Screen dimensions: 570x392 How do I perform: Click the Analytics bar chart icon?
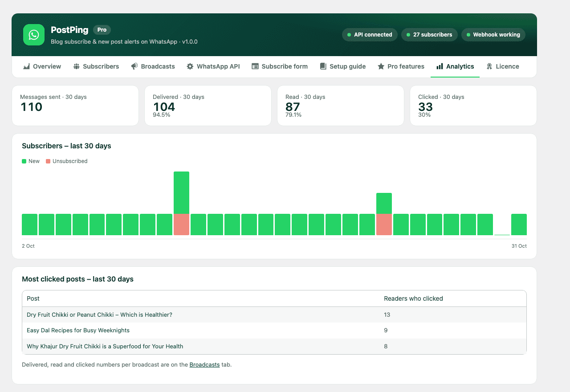coord(440,66)
